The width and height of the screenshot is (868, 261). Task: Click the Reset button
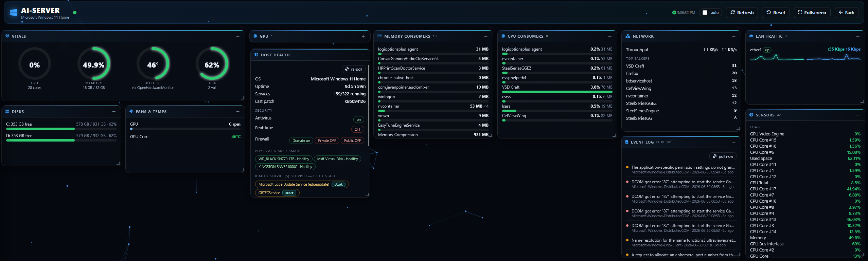pos(776,13)
